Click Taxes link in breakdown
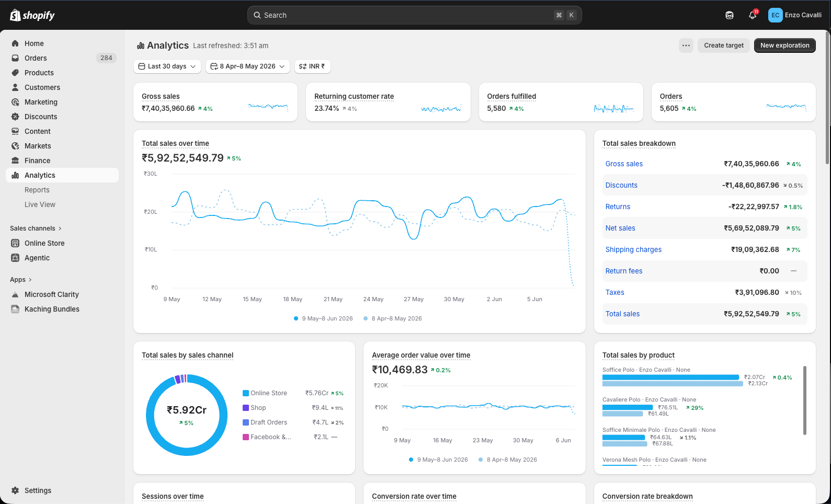Viewport: 831px width, 504px height. coord(615,292)
